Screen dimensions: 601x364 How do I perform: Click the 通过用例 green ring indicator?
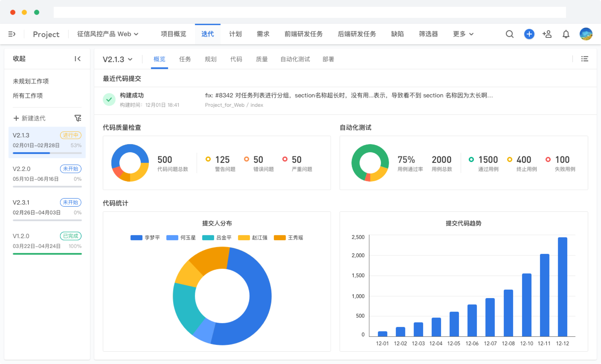tap(471, 159)
